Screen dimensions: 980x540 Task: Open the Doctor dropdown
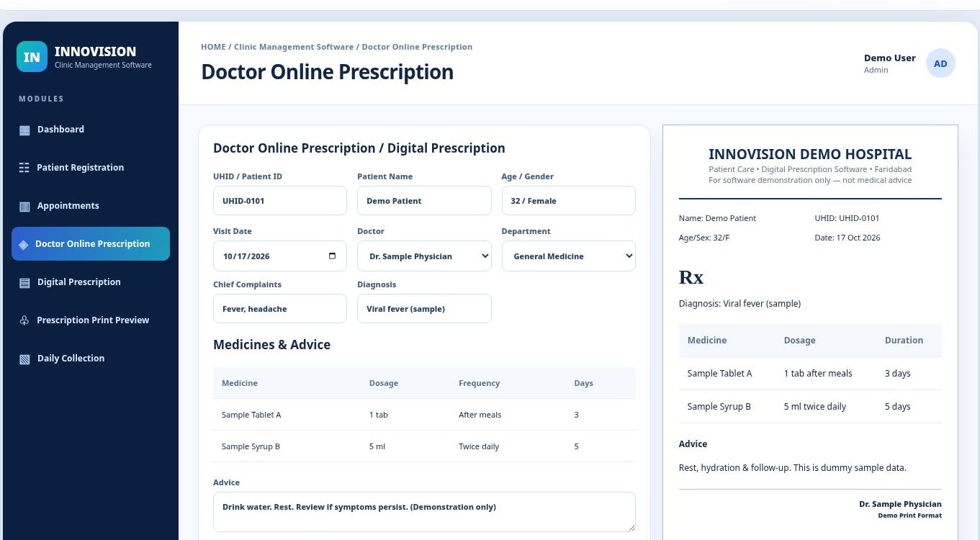424,256
